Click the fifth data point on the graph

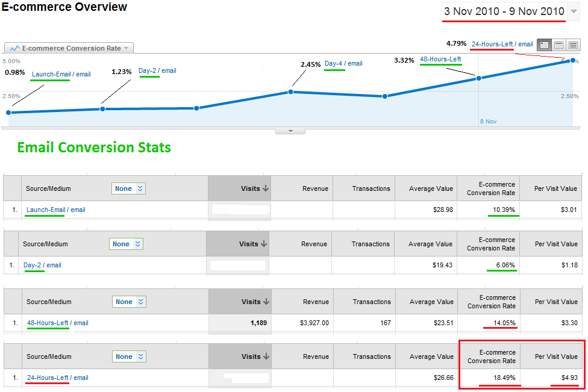(385, 96)
